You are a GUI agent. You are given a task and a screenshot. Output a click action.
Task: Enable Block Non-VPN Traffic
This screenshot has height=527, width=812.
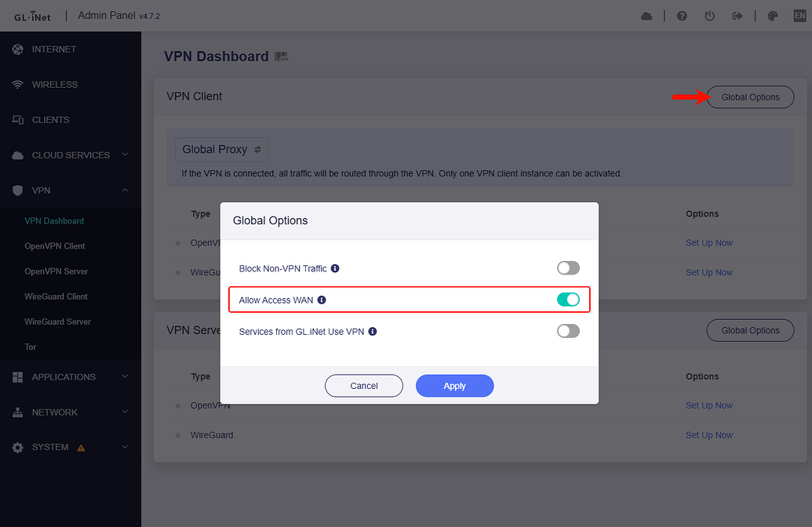(568, 267)
